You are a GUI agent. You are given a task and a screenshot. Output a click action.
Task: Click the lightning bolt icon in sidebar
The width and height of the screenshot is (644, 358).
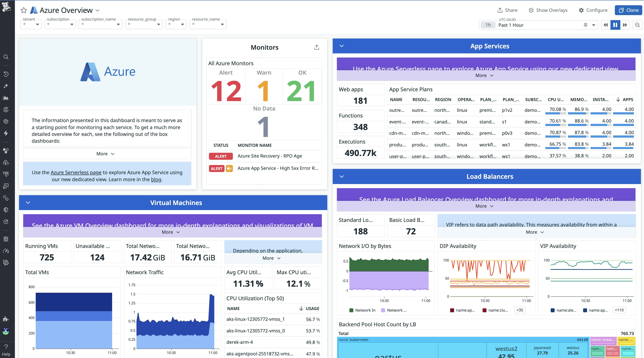[6, 133]
